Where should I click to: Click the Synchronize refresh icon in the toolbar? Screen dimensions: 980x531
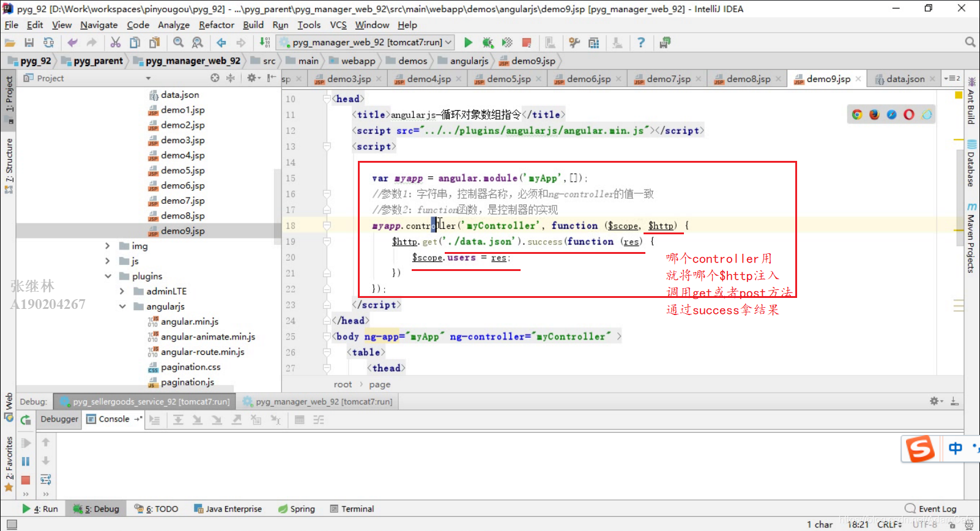48,42
